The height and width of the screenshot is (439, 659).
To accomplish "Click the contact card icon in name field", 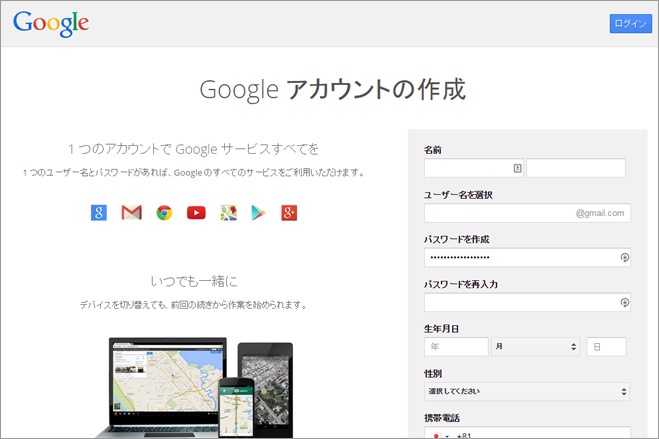I will tap(517, 168).
